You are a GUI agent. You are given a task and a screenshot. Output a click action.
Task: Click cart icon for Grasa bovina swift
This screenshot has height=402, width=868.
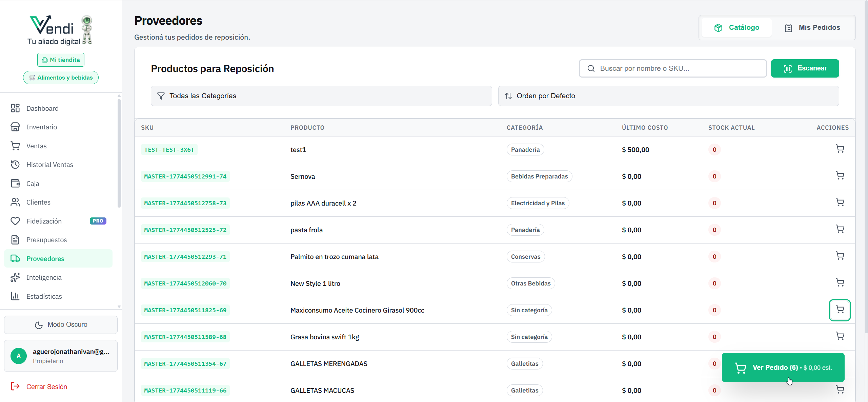(840, 336)
